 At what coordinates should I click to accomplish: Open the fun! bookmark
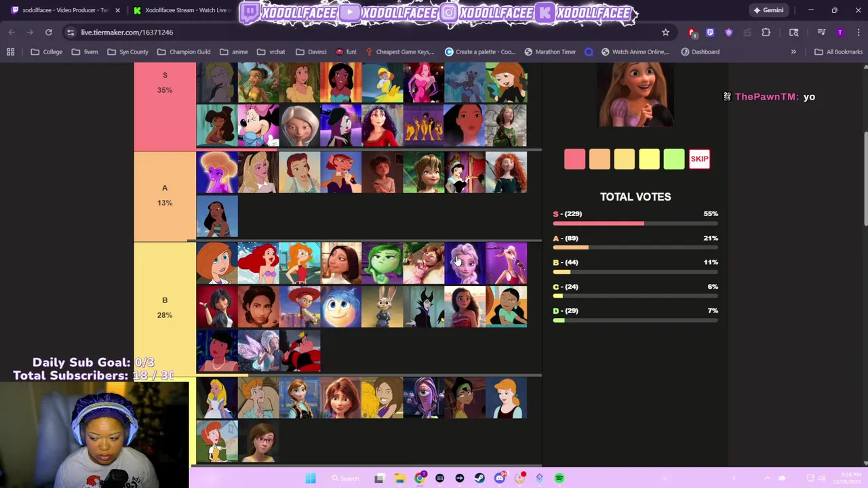tap(346, 52)
